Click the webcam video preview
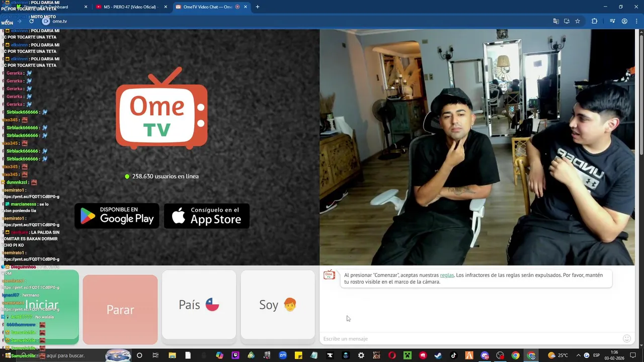The image size is (644, 362). pos(477,147)
